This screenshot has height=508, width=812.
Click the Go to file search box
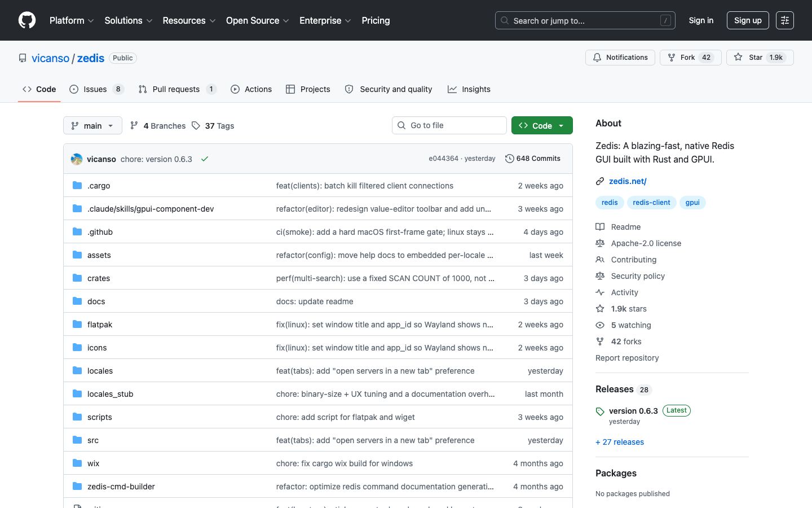coord(449,125)
